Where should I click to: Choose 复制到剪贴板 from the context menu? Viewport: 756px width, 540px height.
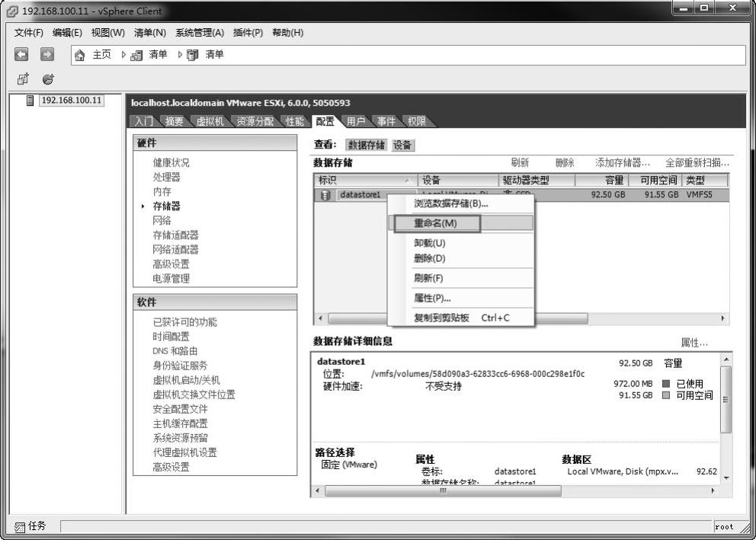click(x=460, y=318)
